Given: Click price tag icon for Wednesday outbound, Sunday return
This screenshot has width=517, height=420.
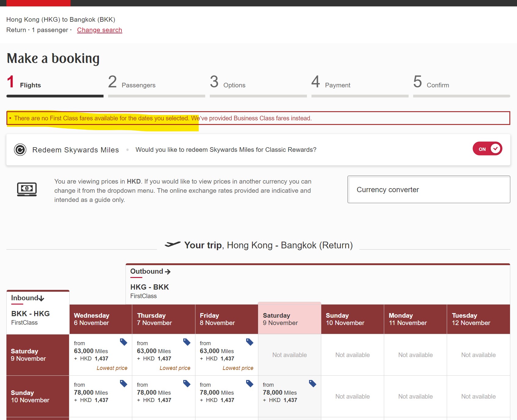Looking at the screenshot, I should [x=124, y=384].
